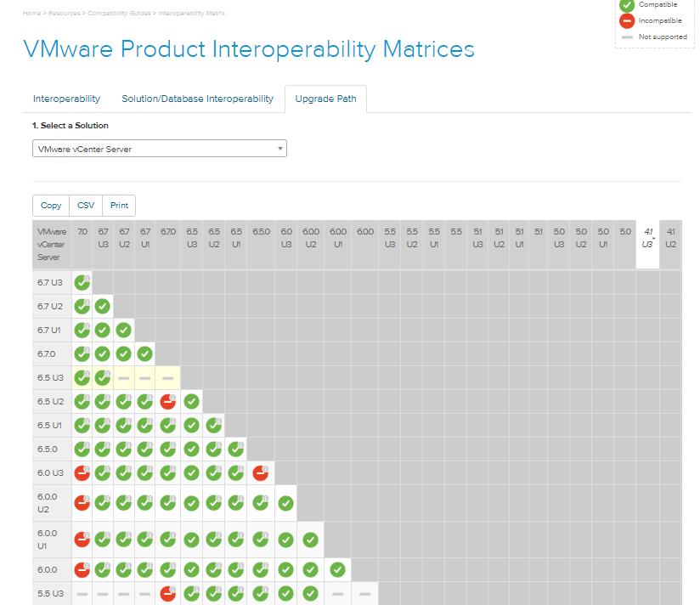The height and width of the screenshot is (605, 700).
Task: Click compatible icon for 6.7 U3 to 7.0
Action: (82, 283)
